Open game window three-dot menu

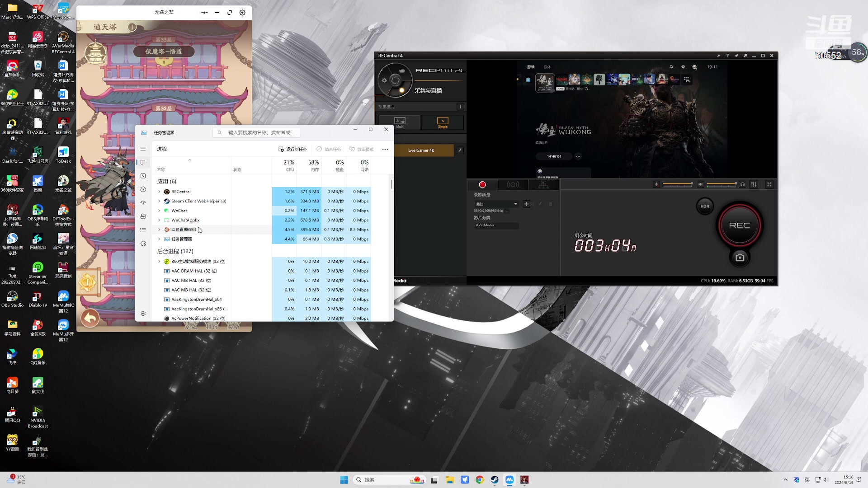click(x=204, y=13)
